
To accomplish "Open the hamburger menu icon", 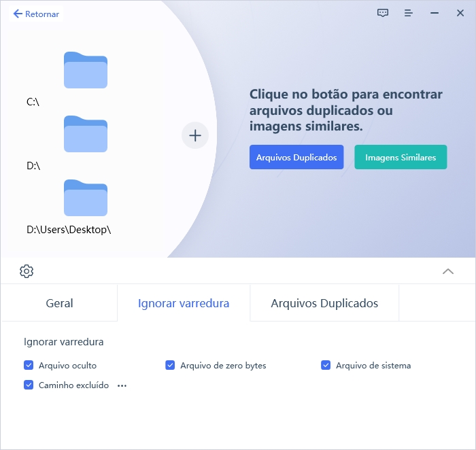I will [x=408, y=13].
